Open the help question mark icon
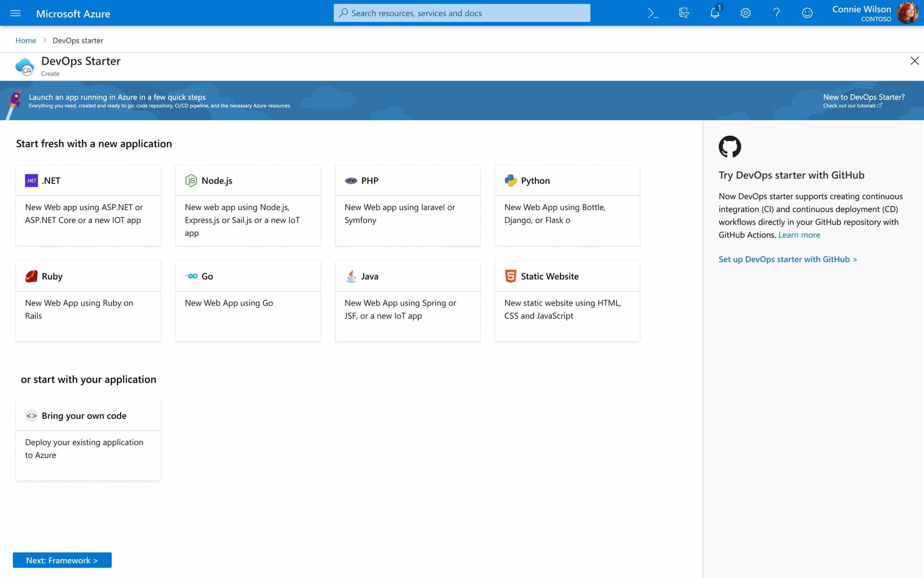The image size is (924, 578). [x=776, y=13]
